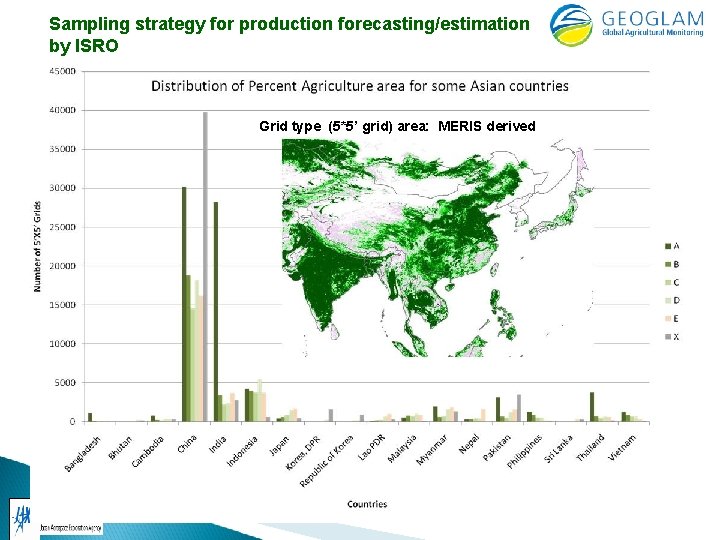Click the chart title 'Distribution of Percent Agriculture area'

click(360, 86)
